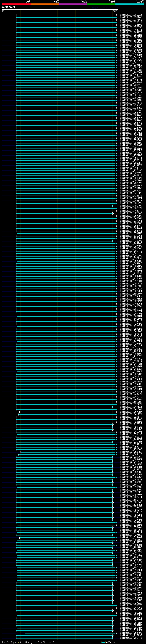This screenshot has height=644, width=146.
Task: Select the UniRef100_Q9M600 label
Action: (131, 248)
